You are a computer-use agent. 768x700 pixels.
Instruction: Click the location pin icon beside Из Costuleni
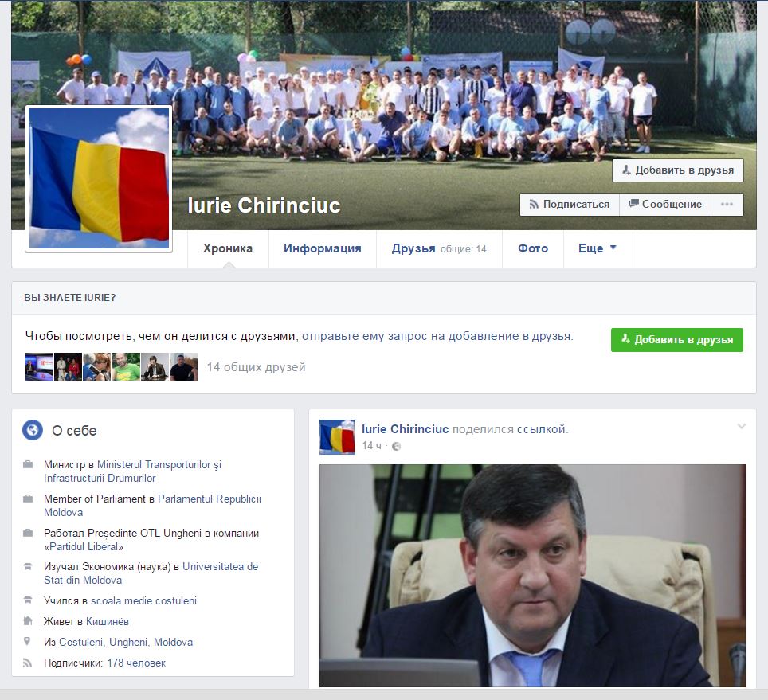coord(29,642)
